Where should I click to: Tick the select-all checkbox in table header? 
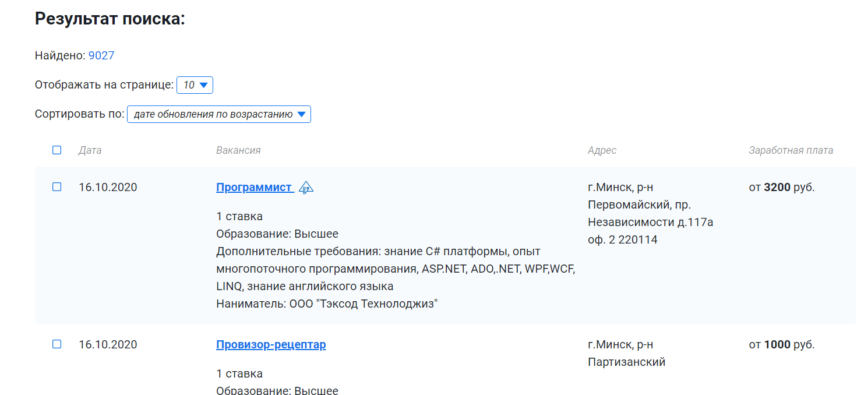pyautogui.click(x=57, y=150)
